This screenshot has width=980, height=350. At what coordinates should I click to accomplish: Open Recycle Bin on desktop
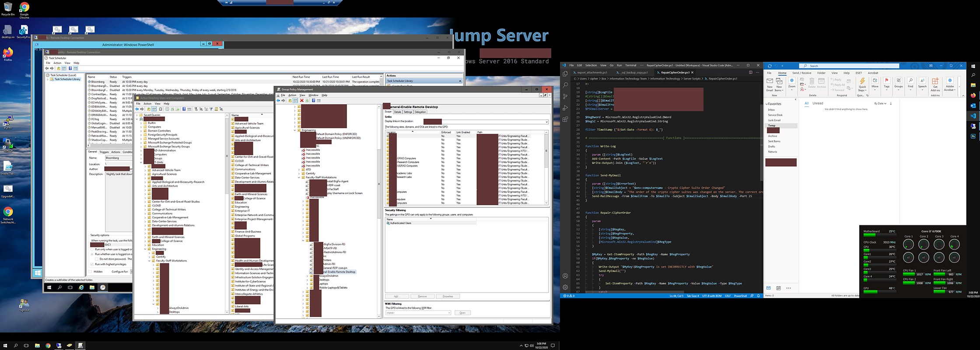pyautogui.click(x=8, y=9)
